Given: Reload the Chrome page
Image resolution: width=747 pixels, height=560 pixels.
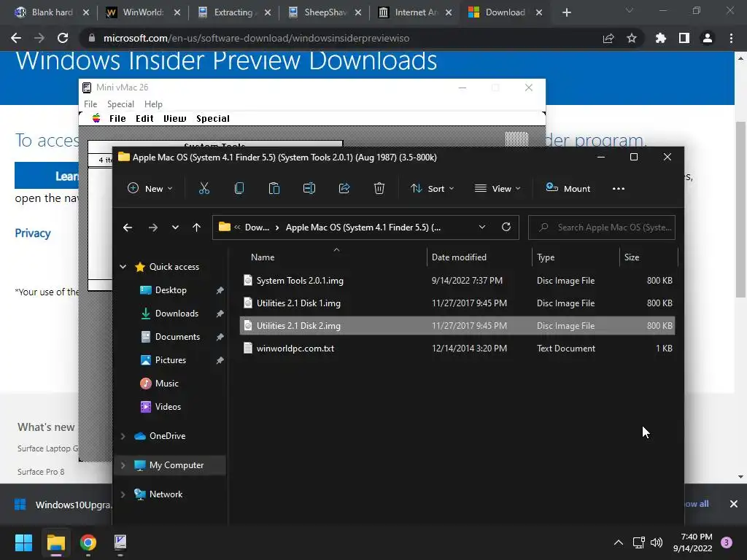Looking at the screenshot, I should click(x=63, y=38).
